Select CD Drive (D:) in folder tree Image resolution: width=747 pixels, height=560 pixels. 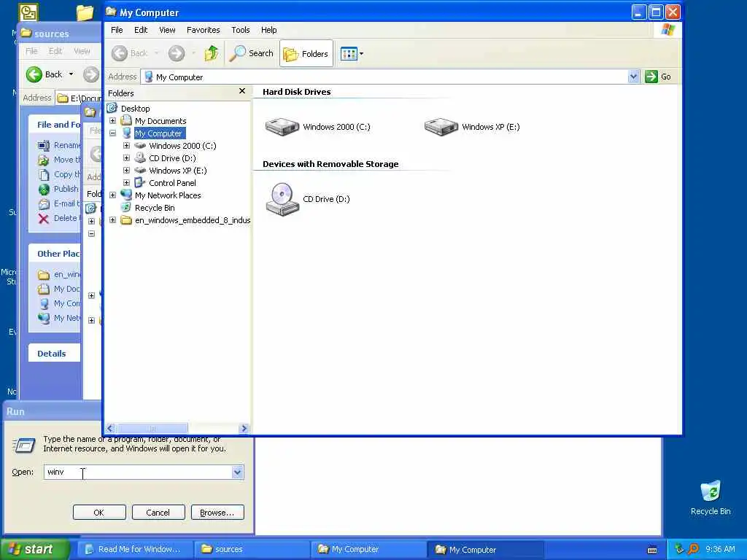tap(172, 158)
